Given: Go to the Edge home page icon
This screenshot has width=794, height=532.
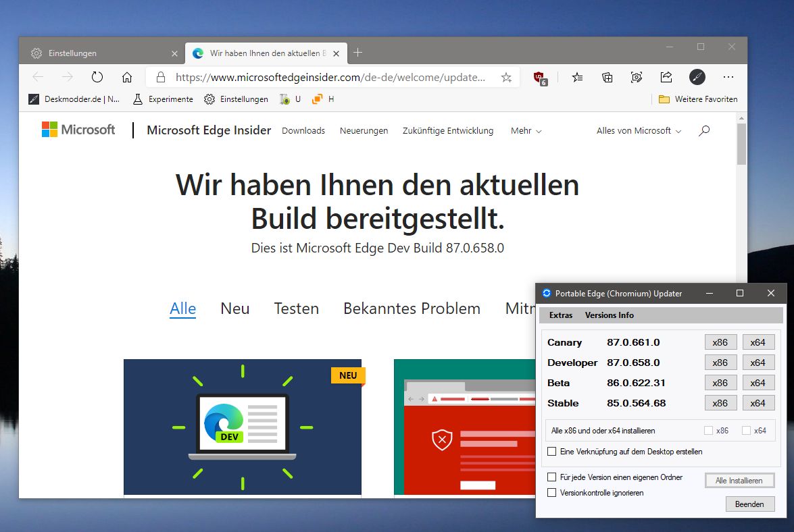Looking at the screenshot, I should 127,77.
